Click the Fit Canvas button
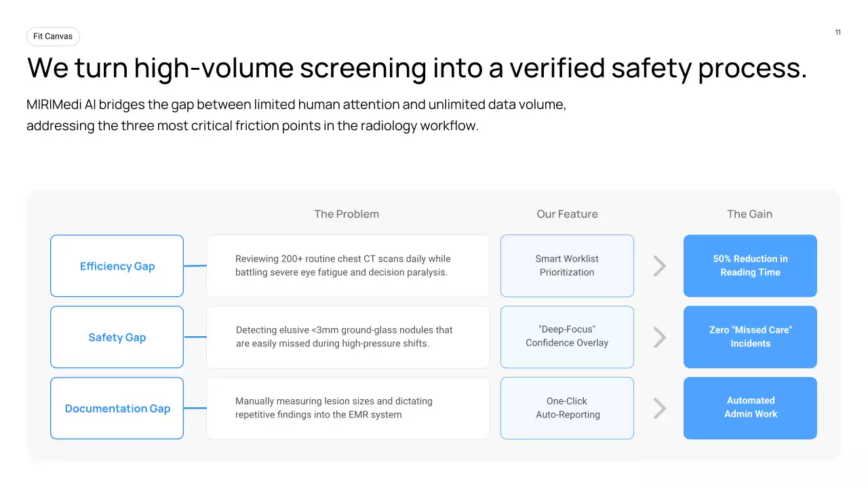Image resolution: width=868 pixels, height=488 pixels. (x=53, y=37)
